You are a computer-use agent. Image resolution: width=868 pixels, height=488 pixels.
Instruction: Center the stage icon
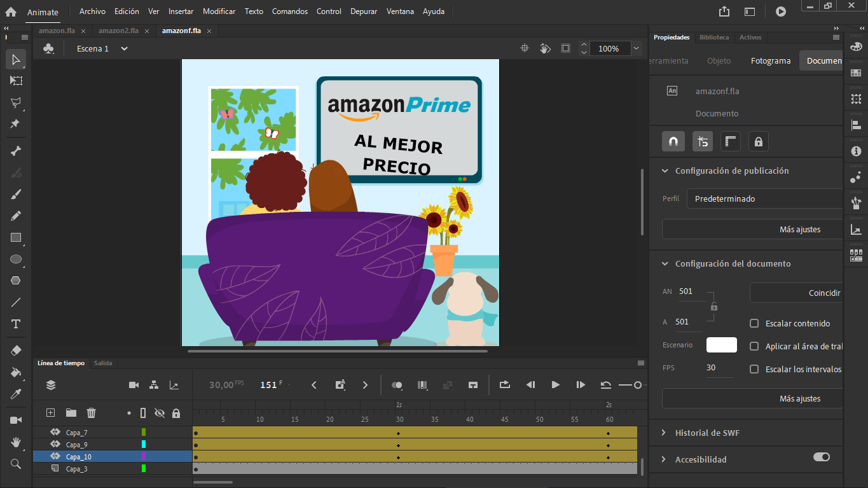[x=525, y=48]
